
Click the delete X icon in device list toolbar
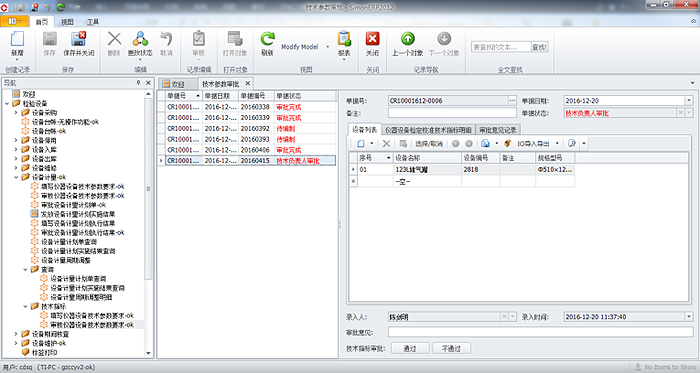(x=387, y=144)
